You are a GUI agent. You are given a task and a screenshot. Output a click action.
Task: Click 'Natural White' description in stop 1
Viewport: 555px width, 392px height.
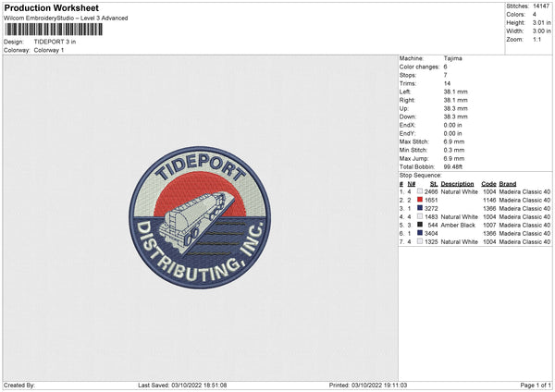pyautogui.click(x=460, y=191)
